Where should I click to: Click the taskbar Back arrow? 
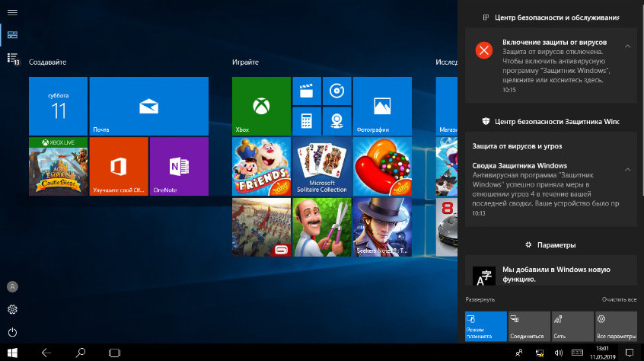click(46, 353)
